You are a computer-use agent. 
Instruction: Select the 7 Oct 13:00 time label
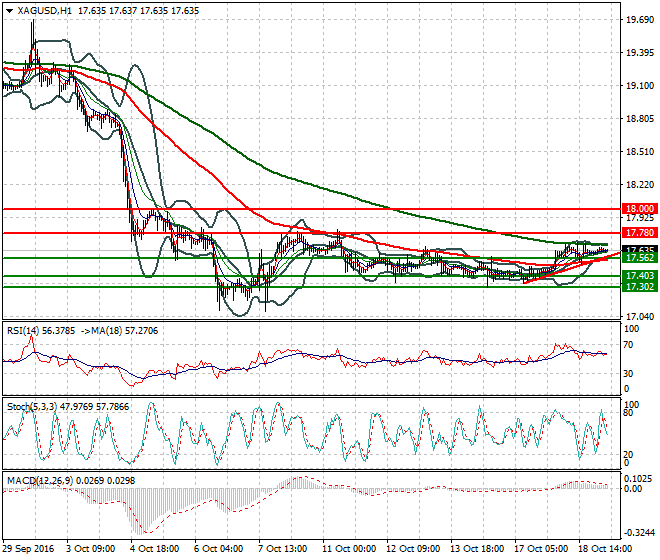pos(283,549)
